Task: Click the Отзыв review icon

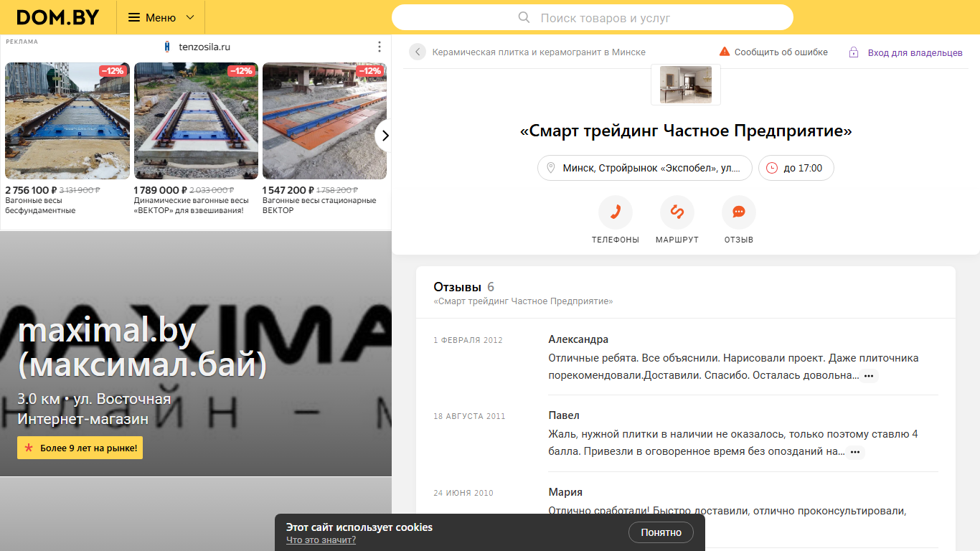Action: click(739, 212)
